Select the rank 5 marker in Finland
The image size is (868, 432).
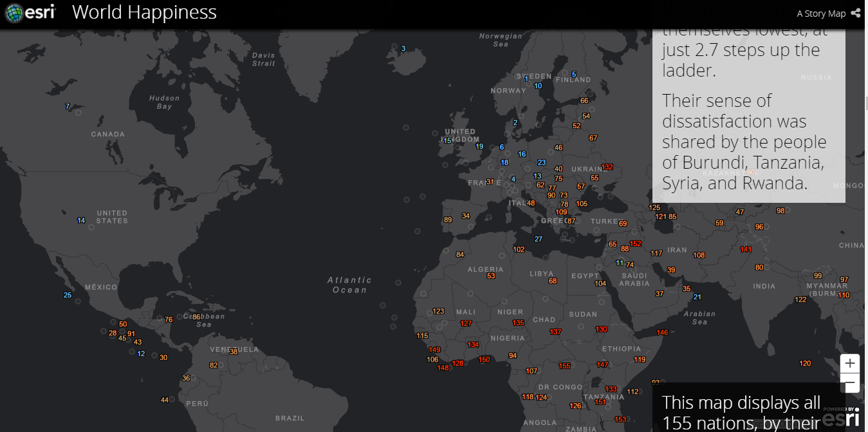click(574, 74)
